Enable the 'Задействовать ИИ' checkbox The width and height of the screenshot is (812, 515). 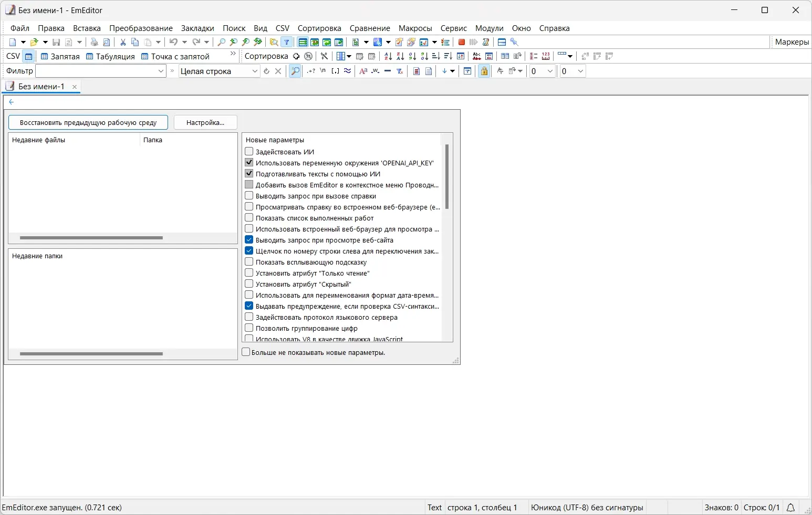248,151
